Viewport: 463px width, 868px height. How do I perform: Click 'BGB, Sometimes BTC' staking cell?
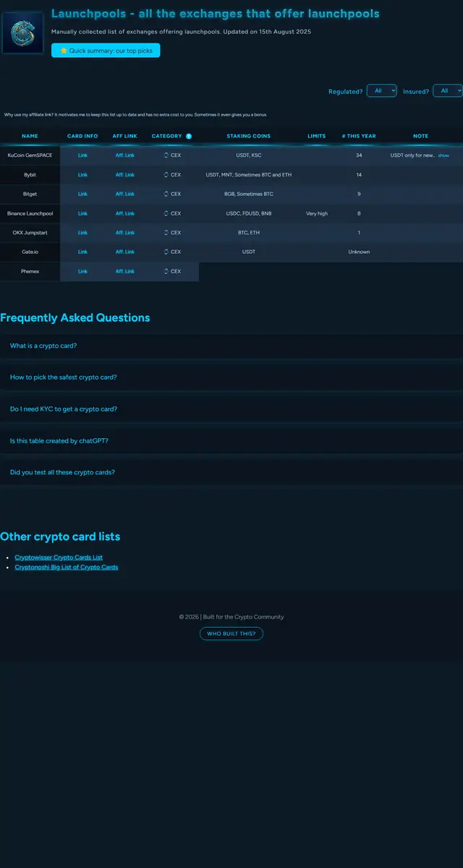[248, 194]
